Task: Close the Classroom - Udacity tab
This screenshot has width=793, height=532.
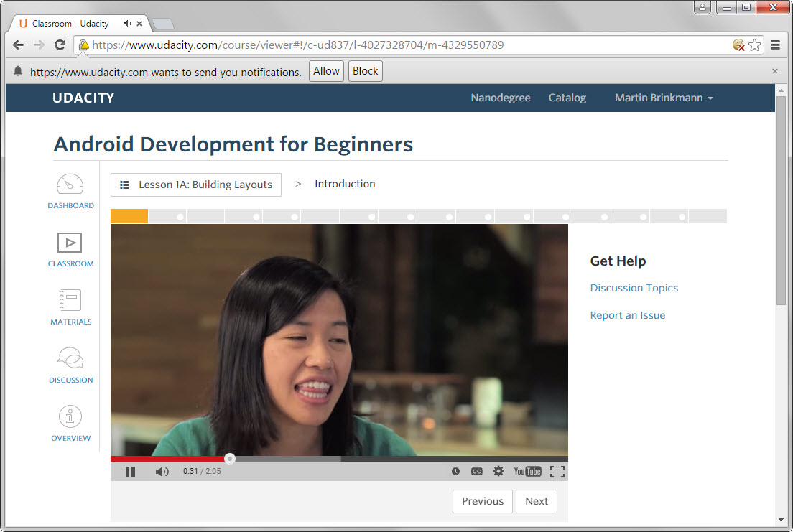Action: click(139, 23)
